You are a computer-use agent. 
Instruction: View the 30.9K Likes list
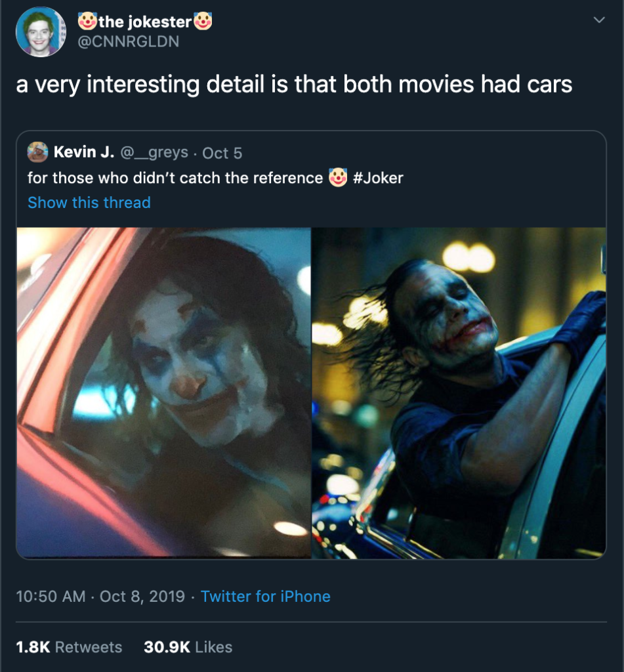(x=187, y=646)
